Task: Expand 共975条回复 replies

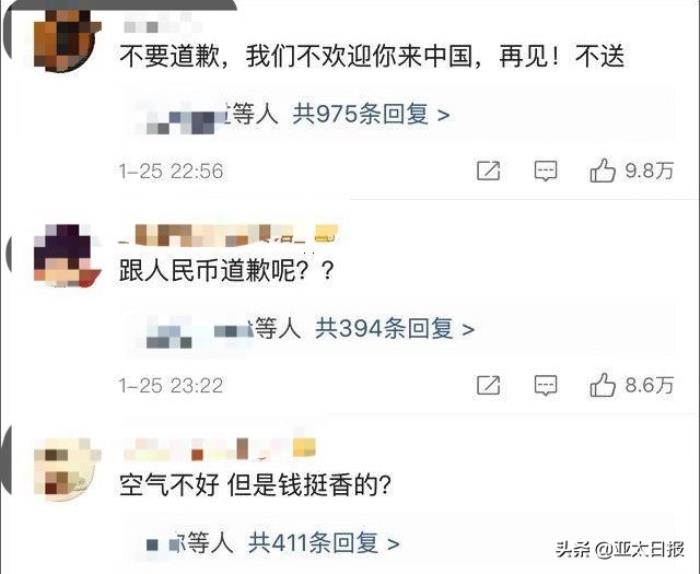Action: click(x=371, y=115)
